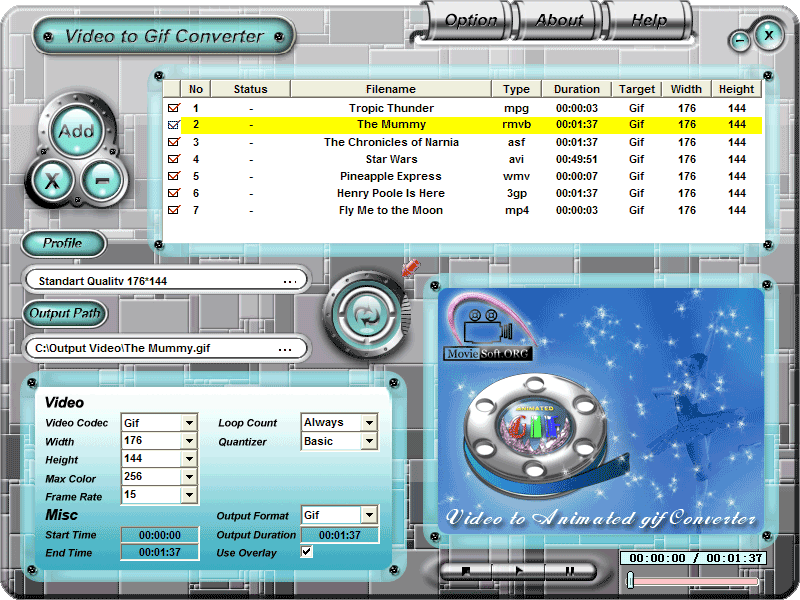Click the output path text field
Image resolution: width=800 pixels, height=600 pixels.
tap(167, 349)
